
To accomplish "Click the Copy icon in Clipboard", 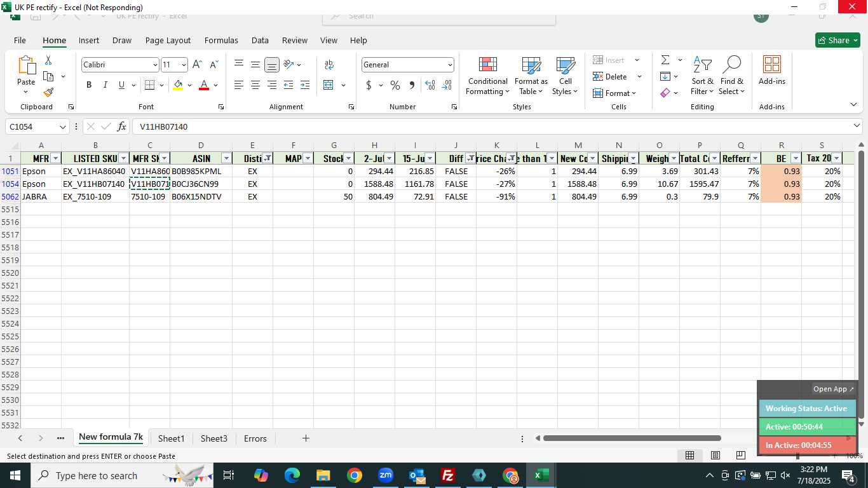I will point(48,76).
